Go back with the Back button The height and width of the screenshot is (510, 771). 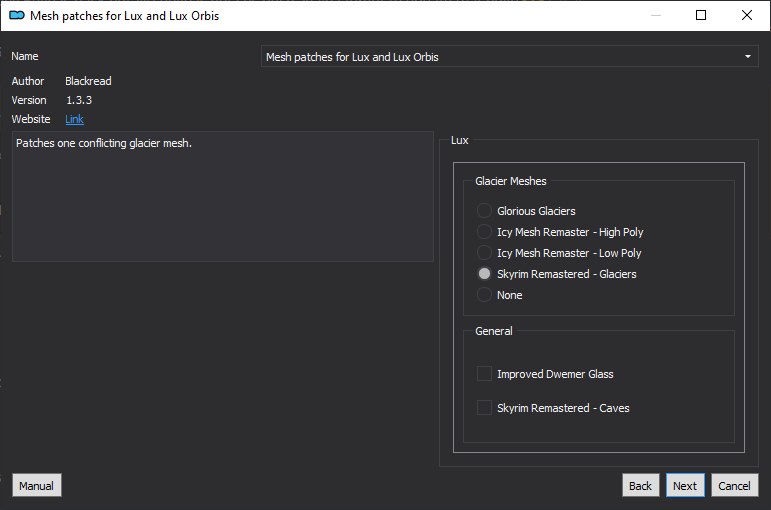point(640,485)
